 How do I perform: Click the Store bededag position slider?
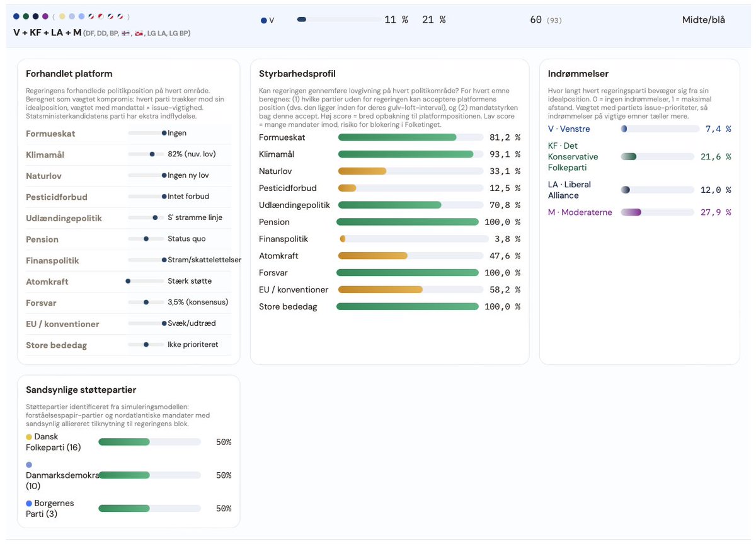pos(146,345)
